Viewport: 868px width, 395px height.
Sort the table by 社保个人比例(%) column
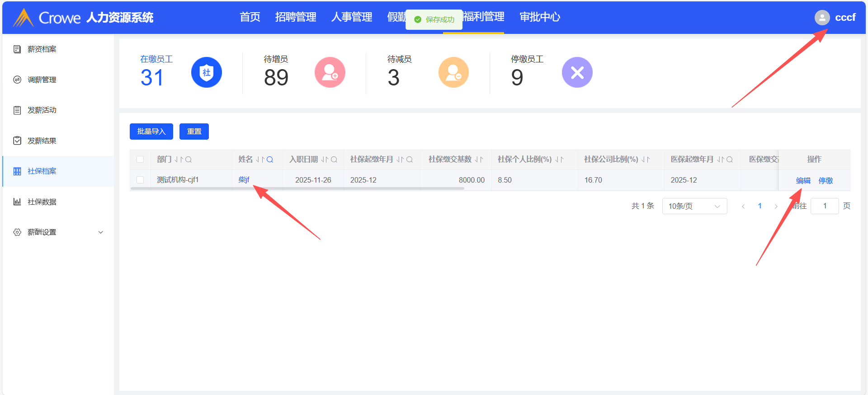pos(559,160)
